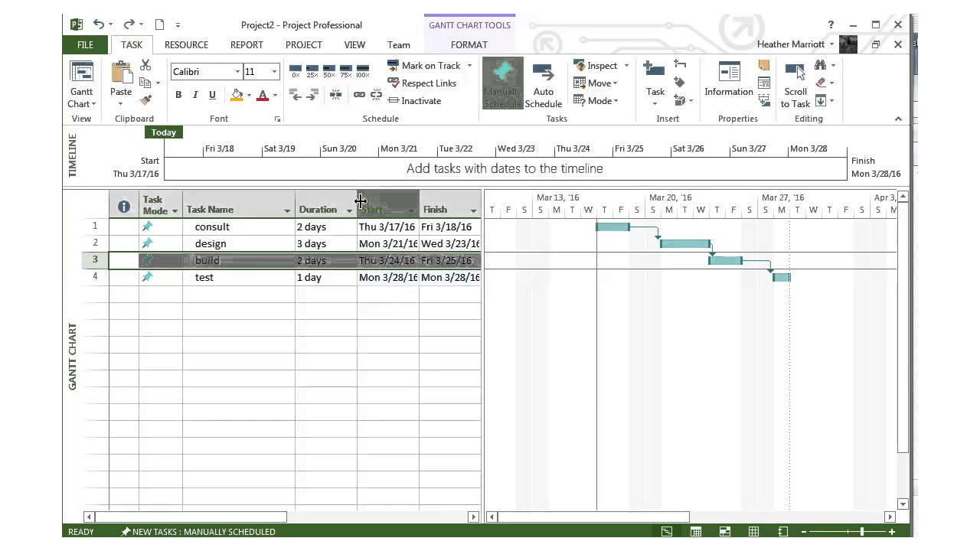Mark selected task 25% complete
Viewport: 980px width, 551px height.
pyautogui.click(x=312, y=71)
